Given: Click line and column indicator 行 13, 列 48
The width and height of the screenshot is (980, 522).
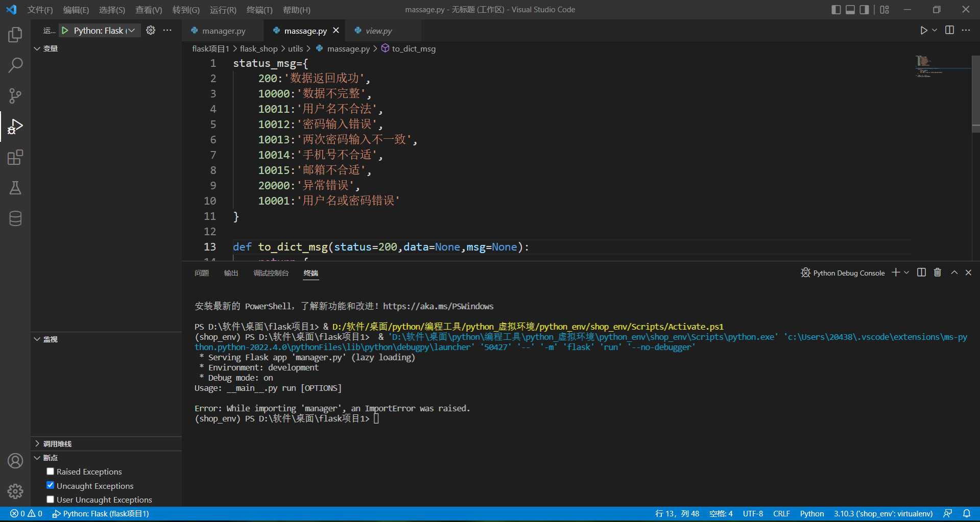Looking at the screenshot, I should coord(677,513).
